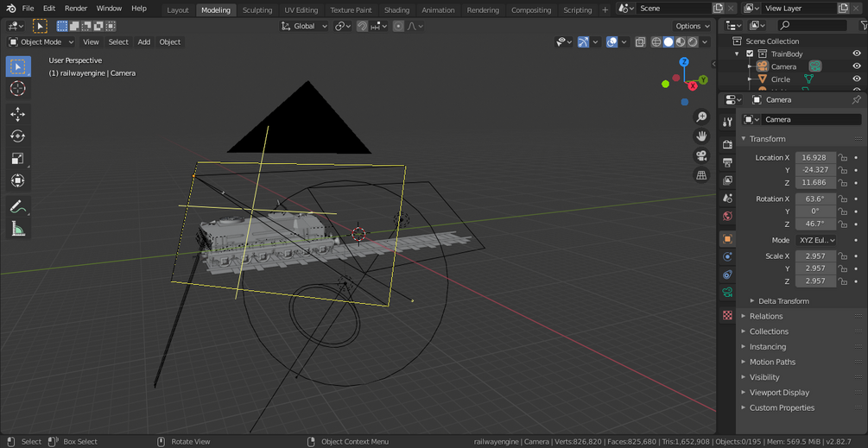Open the shading options dropdown arrow

tap(706, 42)
